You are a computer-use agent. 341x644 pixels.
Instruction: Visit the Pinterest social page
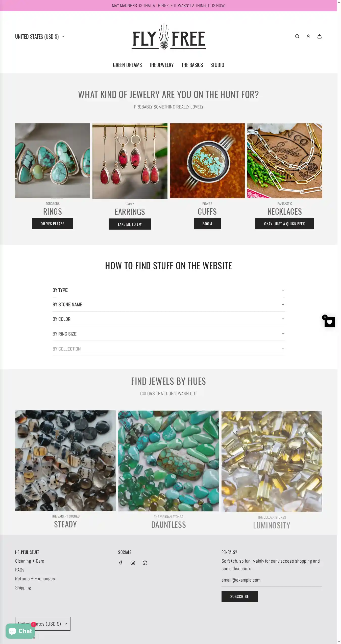pyautogui.click(x=145, y=563)
